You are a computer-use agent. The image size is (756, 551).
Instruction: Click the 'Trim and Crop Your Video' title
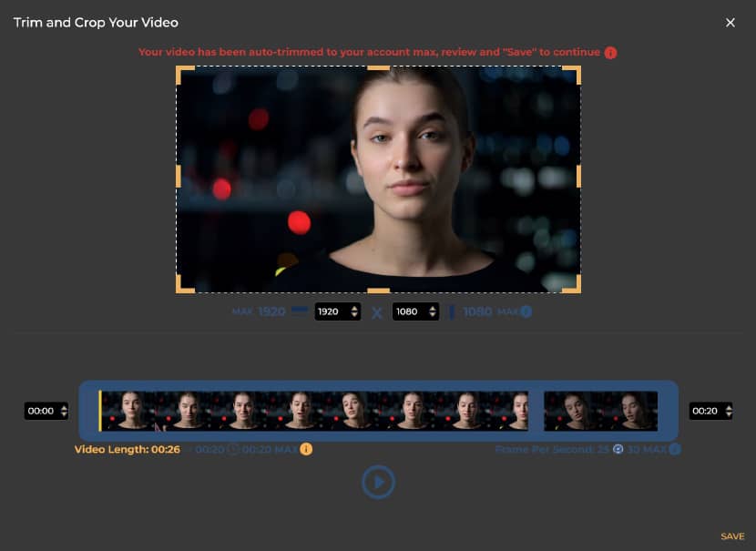click(96, 23)
